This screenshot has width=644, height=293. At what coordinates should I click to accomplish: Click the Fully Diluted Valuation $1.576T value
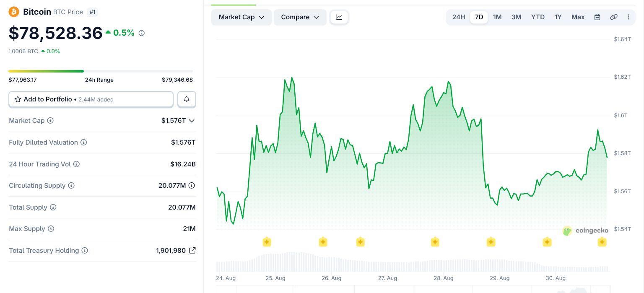point(183,143)
